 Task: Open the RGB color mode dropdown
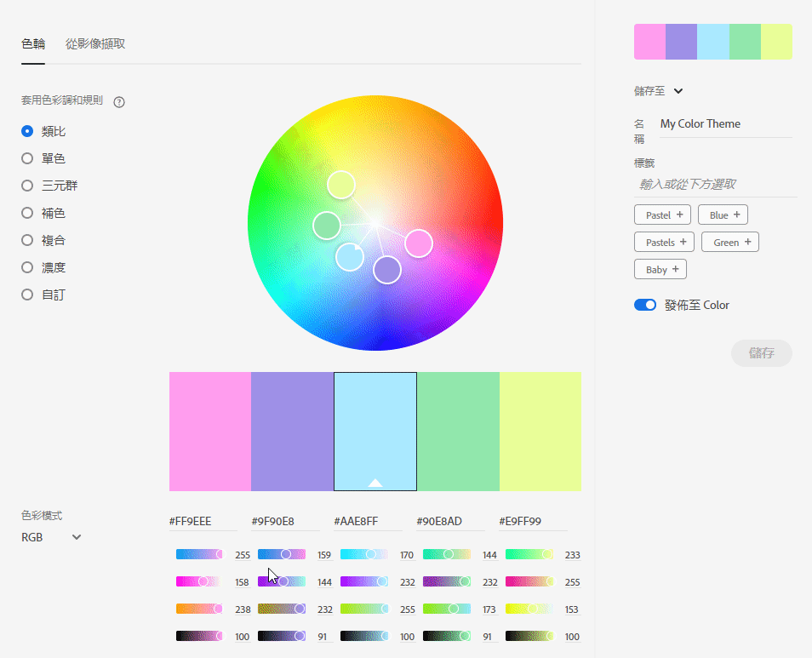(51, 537)
